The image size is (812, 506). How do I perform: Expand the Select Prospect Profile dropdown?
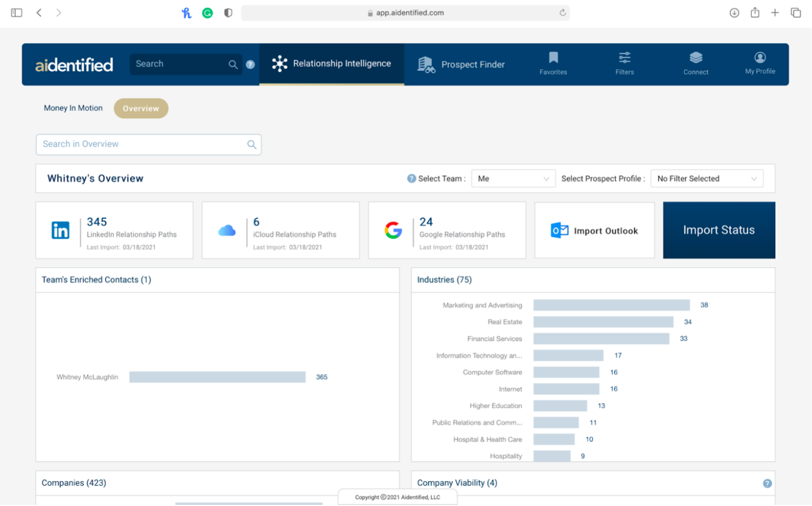tap(706, 179)
